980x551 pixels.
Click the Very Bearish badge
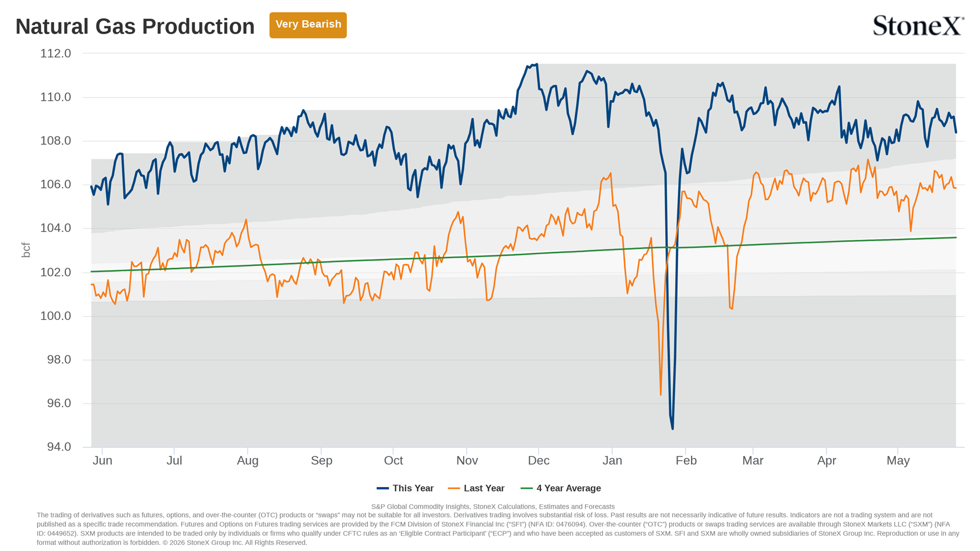click(x=308, y=25)
